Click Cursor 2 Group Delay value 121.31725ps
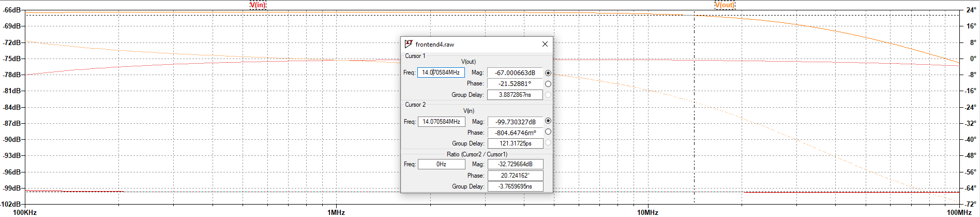This screenshot has height=217, width=980. pos(516,143)
